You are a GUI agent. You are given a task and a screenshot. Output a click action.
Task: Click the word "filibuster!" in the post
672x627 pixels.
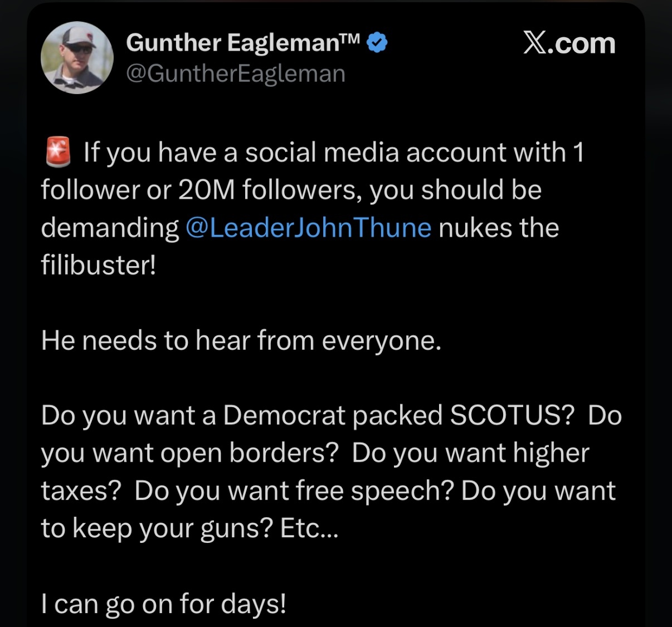[98, 265]
